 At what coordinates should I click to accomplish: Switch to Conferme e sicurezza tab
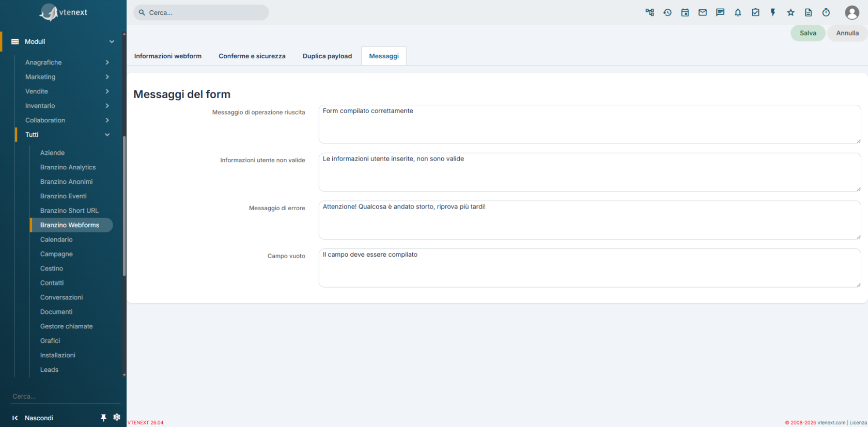click(x=252, y=56)
